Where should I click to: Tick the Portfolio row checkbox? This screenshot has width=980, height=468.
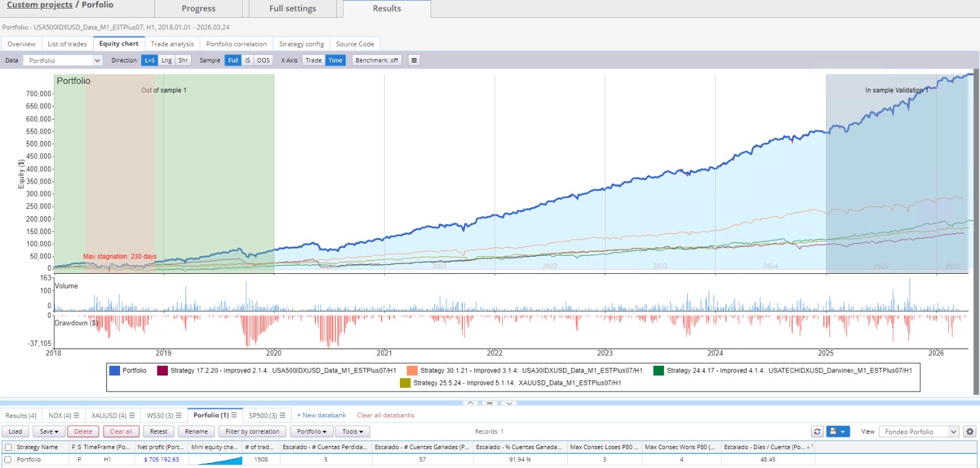tap(9, 459)
